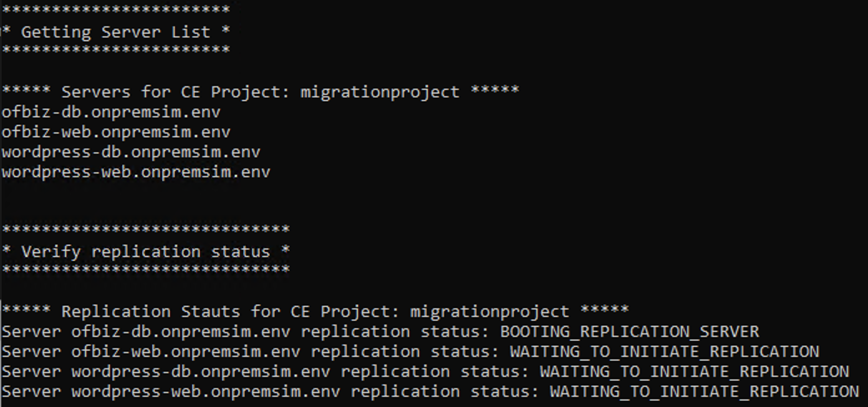
Task: Click the wordpress-web.onpremsim.env server entry
Action: pos(136,172)
